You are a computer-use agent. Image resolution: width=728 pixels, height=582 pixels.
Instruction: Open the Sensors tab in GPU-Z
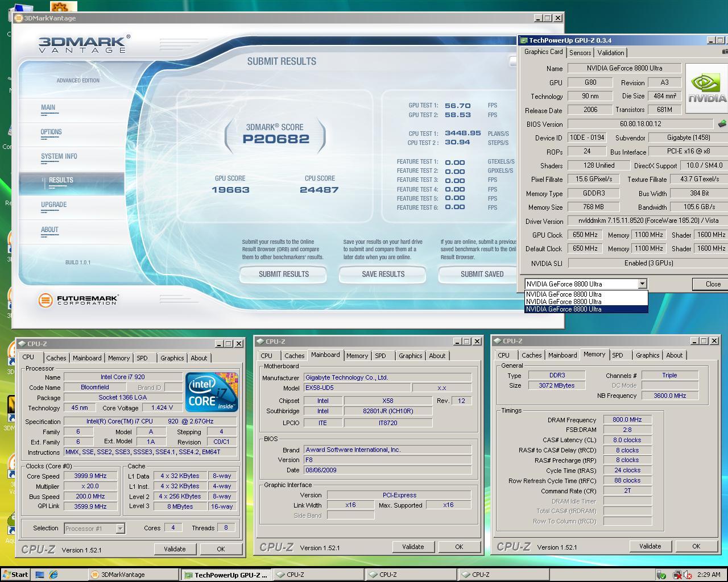pyautogui.click(x=580, y=52)
